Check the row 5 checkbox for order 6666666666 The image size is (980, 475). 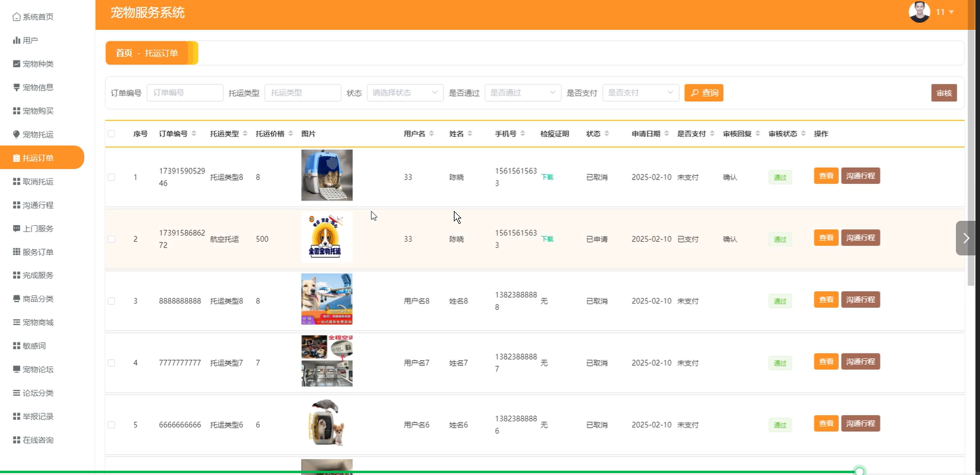(111, 425)
